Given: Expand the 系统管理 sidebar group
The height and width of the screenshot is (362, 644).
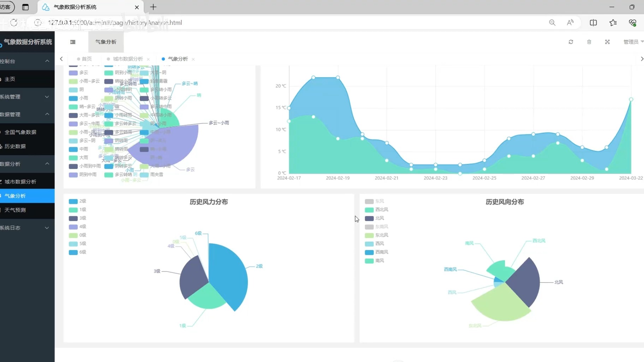Looking at the screenshot, I should click(x=27, y=97).
